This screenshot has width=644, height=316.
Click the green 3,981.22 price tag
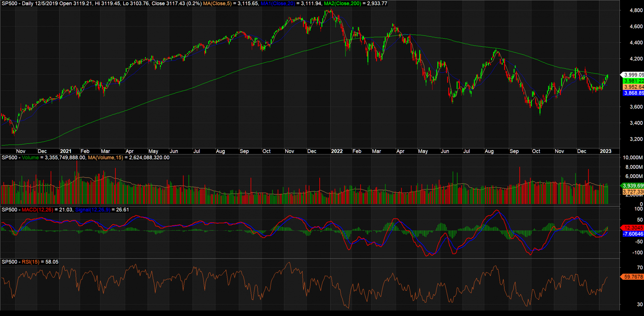633,81
